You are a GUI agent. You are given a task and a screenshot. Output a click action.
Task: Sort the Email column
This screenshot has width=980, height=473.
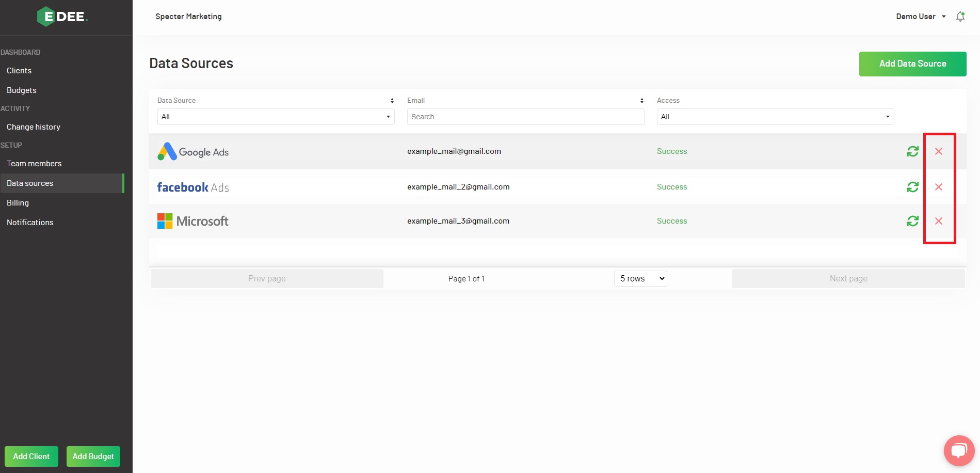641,101
